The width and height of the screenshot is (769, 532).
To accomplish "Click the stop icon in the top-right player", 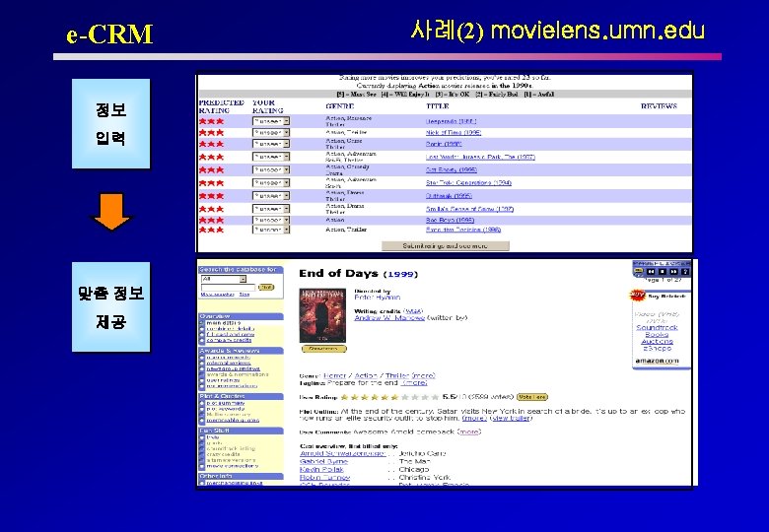I will [x=663, y=271].
